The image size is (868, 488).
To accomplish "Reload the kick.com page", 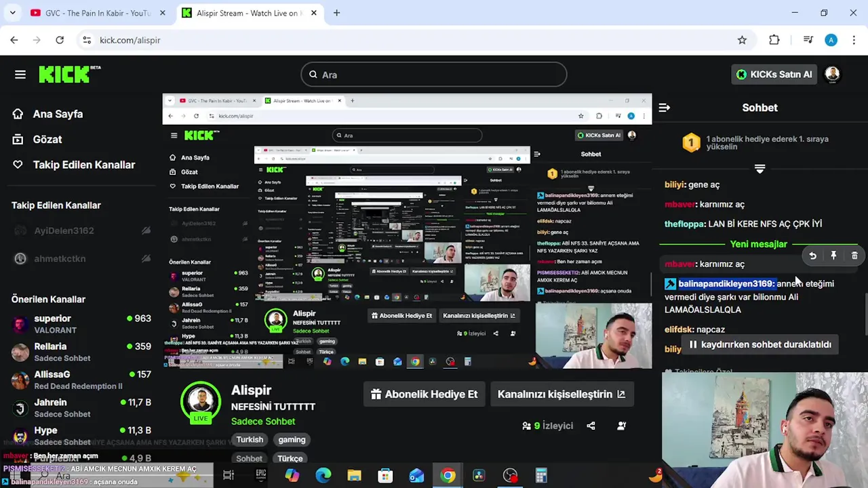I will pyautogui.click(x=60, y=40).
